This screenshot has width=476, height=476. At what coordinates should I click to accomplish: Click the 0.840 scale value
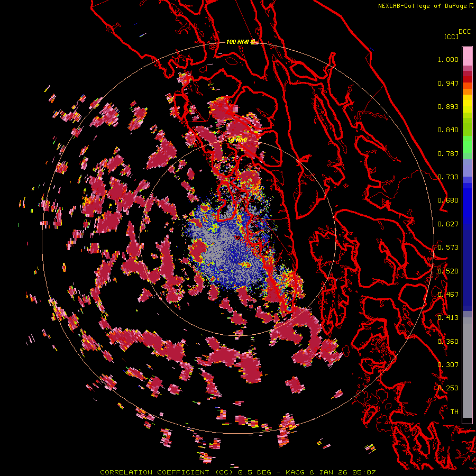[448, 130]
